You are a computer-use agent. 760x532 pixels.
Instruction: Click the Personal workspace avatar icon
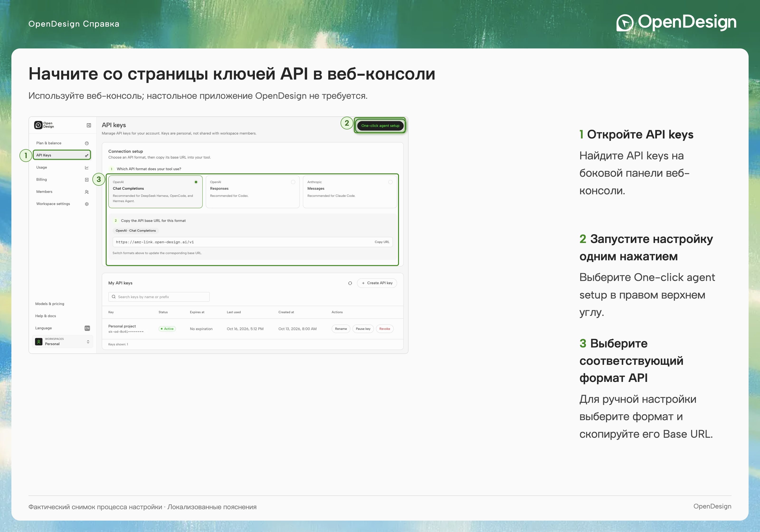[39, 342]
